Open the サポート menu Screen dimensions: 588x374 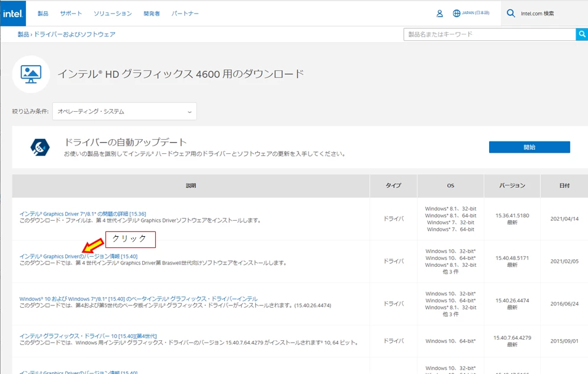(x=71, y=14)
